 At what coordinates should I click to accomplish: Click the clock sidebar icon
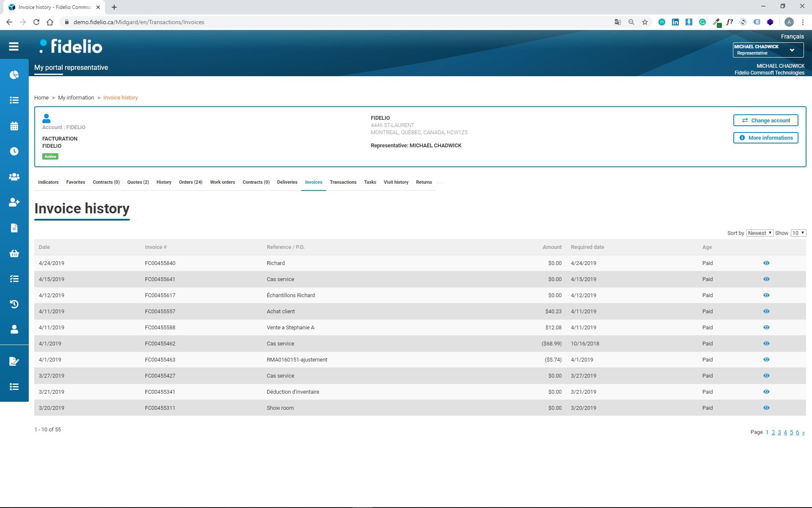14,151
